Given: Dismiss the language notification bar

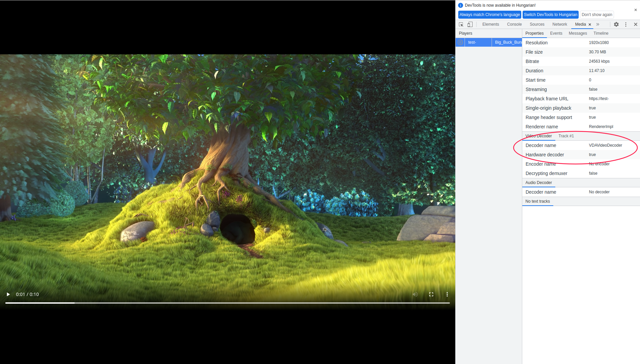Looking at the screenshot, I should [x=635, y=10].
